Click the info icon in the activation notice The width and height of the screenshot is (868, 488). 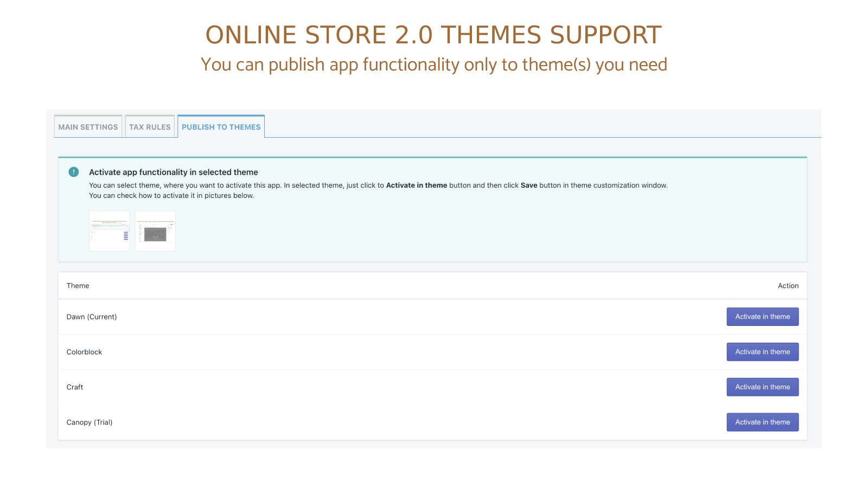point(74,172)
